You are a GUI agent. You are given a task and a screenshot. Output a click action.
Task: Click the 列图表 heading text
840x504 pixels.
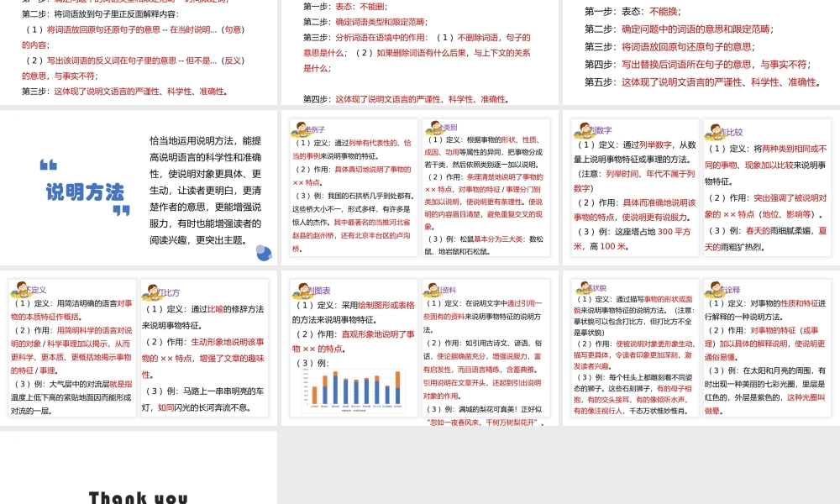(x=318, y=291)
